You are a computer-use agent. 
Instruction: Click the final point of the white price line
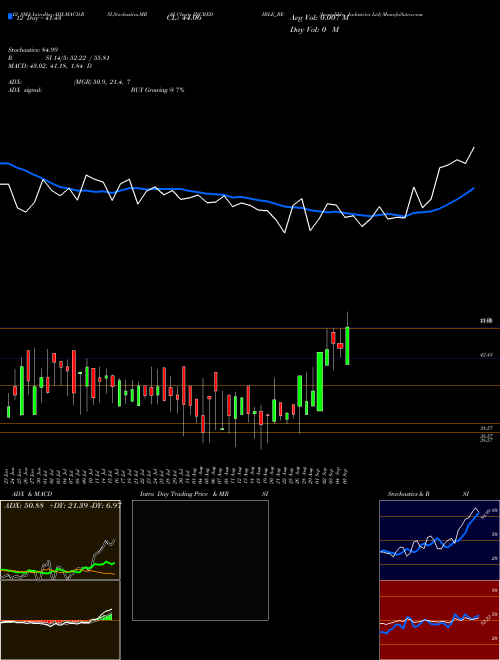pyautogui.click(x=474, y=147)
